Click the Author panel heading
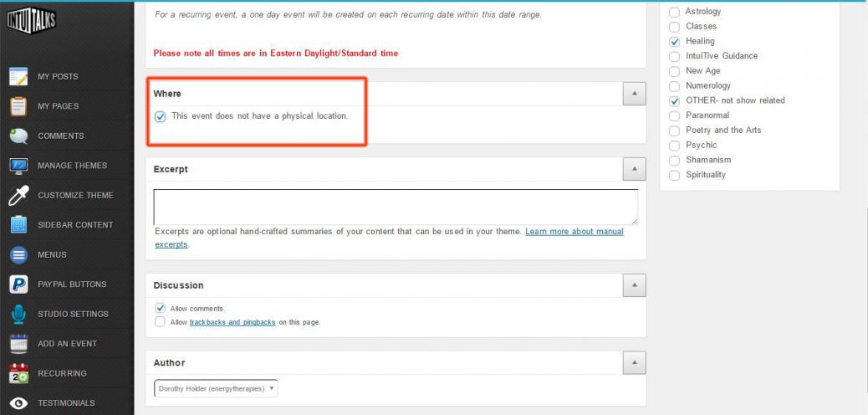 tap(169, 363)
